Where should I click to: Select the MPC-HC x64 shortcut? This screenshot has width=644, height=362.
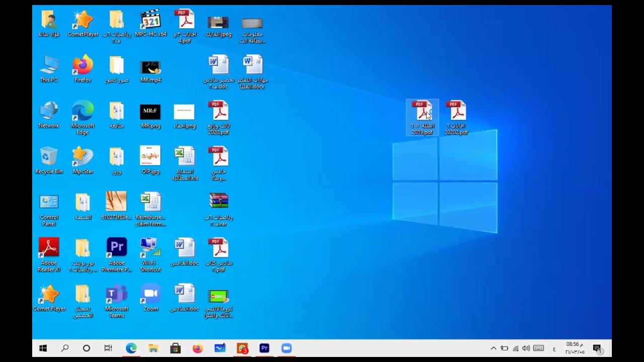click(150, 24)
